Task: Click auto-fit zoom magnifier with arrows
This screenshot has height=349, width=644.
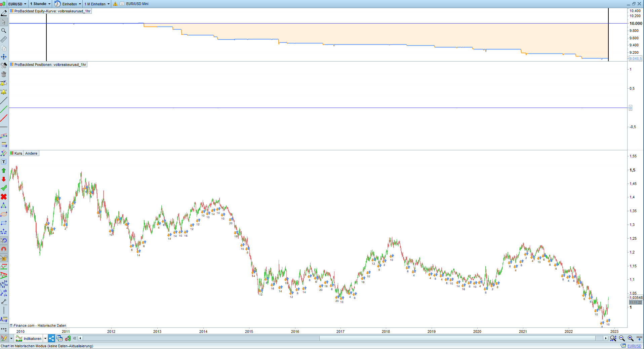Action: click(x=613, y=338)
